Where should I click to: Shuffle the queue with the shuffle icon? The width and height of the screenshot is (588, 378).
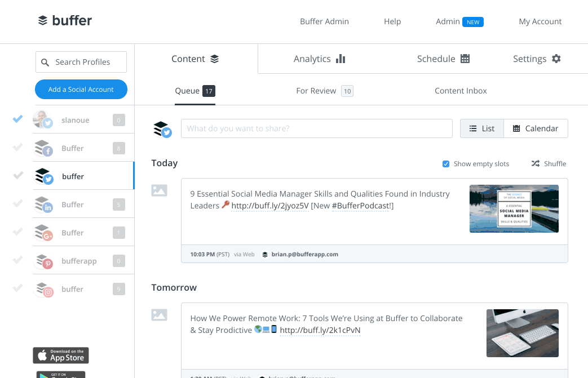534,163
